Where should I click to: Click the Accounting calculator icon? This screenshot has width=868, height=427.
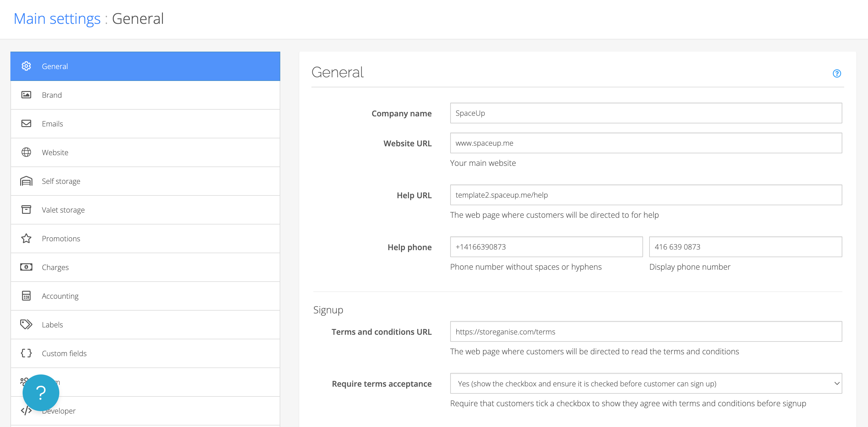pyautogui.click(x=26, y=296)
